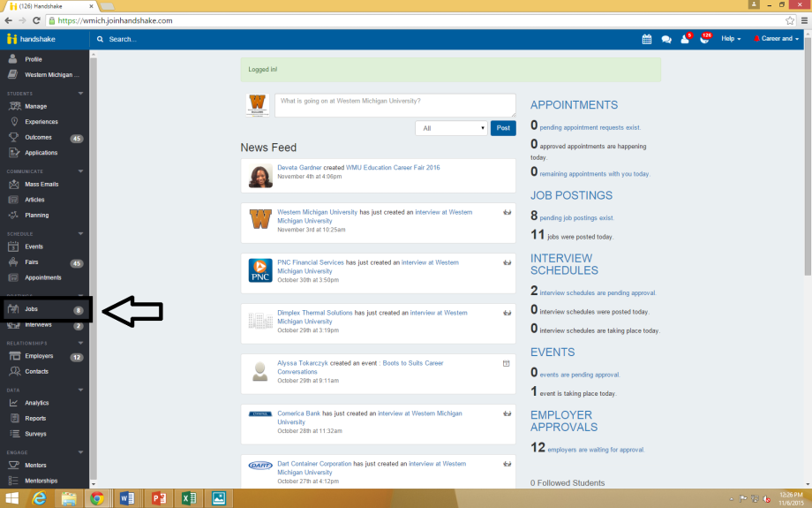Image resolution: width=812 pixels, height=508 pixels.
Task: Focus the Search field in top bar
Action: click(x=123, y=39)
